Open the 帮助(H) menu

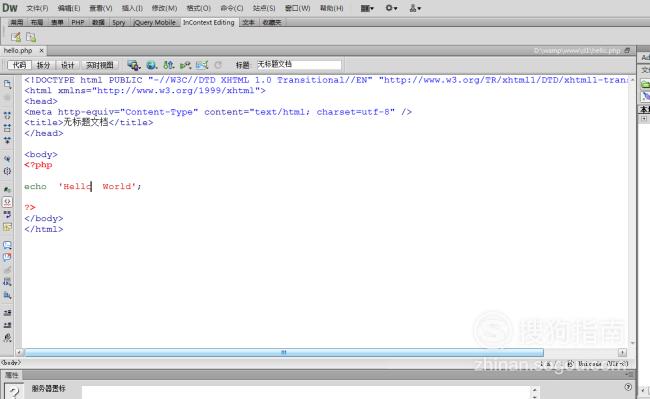tap(331, 8)
